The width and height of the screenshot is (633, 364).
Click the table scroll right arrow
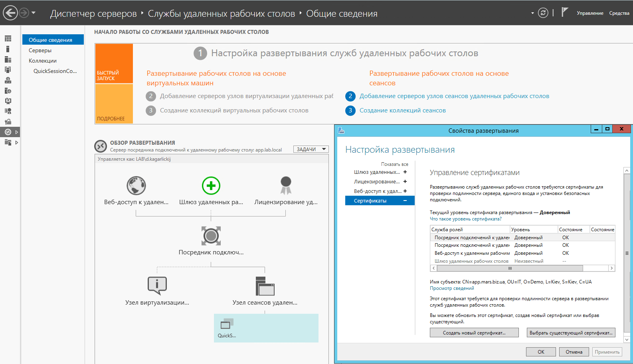(611, 268)
